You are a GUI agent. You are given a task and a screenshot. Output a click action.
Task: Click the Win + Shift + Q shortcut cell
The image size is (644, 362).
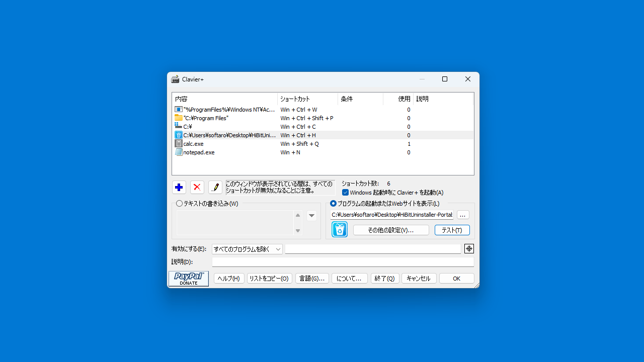pos(300,144)
